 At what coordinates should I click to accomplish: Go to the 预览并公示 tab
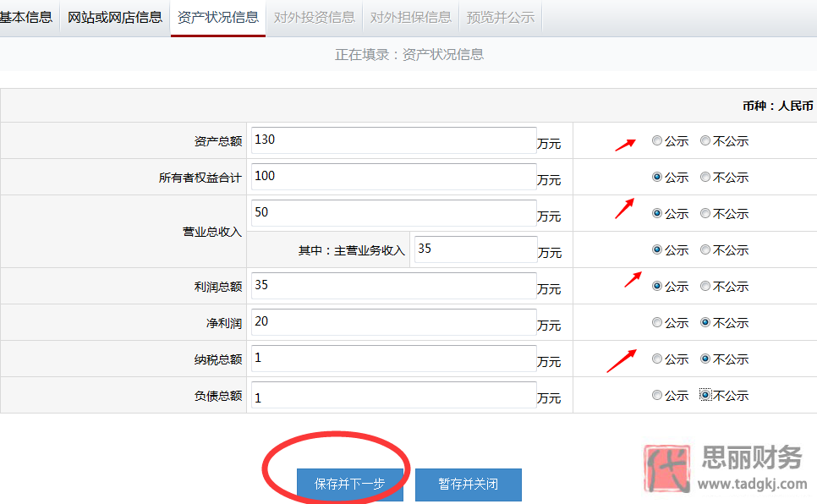pyautogui.click(x=500, y=16)
